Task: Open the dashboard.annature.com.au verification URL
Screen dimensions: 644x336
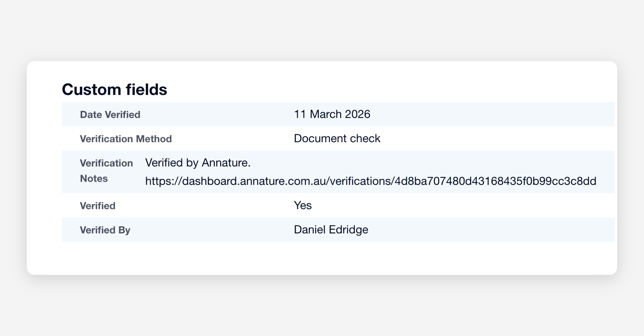Action: click(x=370, y=181)
